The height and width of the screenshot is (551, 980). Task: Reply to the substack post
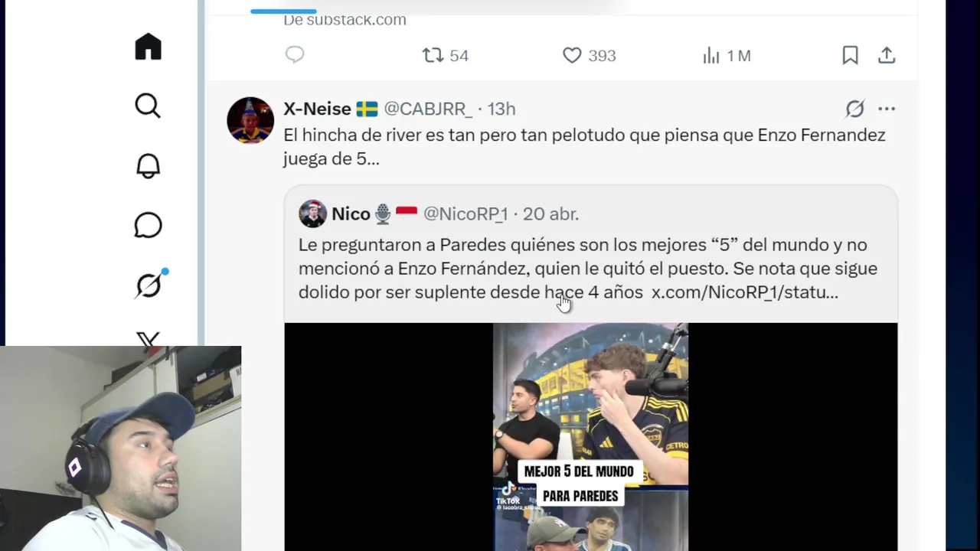[295, 55]
